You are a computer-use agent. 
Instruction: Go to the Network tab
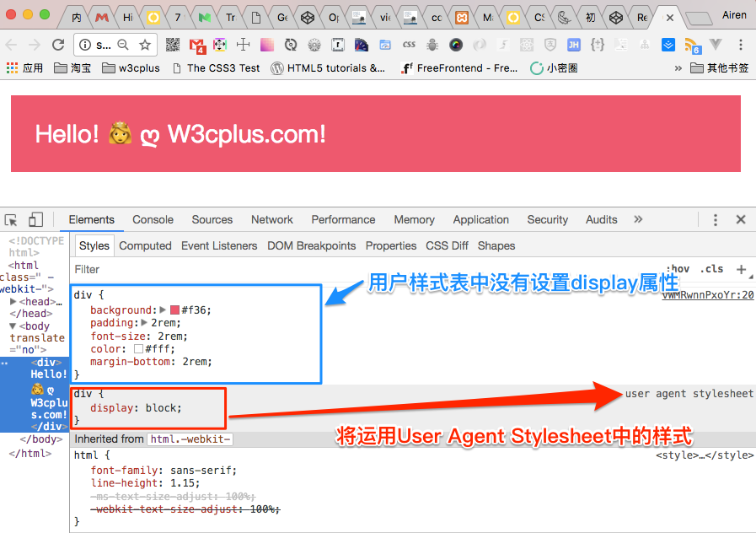(x=272, y=219)
